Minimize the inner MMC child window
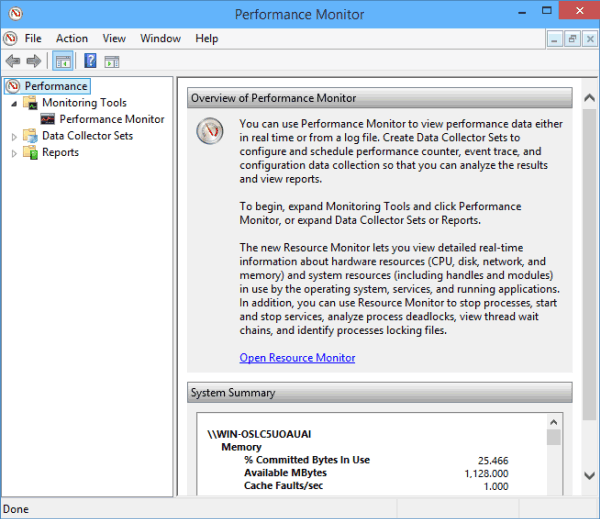 pyautogui.click(x=554, y=39)
